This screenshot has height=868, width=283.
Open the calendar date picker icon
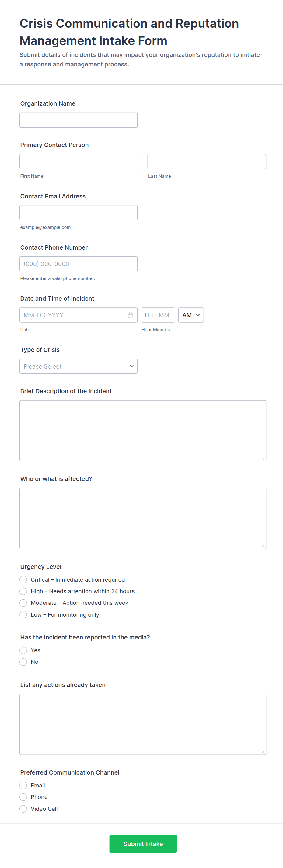[130, 315]
